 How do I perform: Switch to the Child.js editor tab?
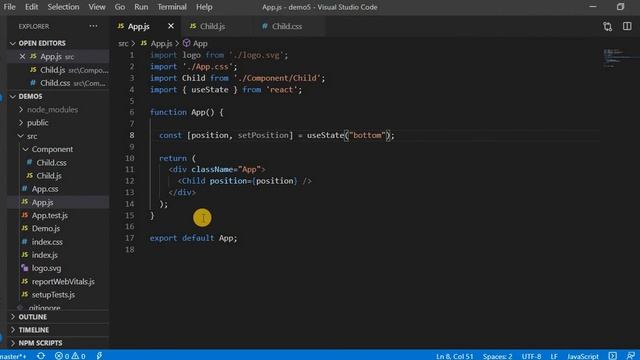[x=212, y=26]
